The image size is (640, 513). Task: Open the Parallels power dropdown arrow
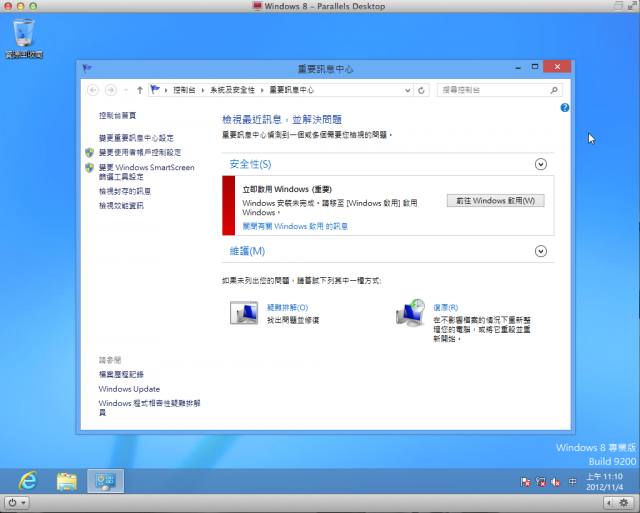[23, 503]
